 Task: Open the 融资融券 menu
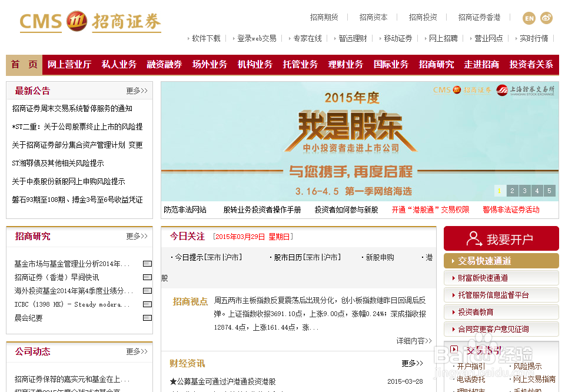[x=164, y=65]
